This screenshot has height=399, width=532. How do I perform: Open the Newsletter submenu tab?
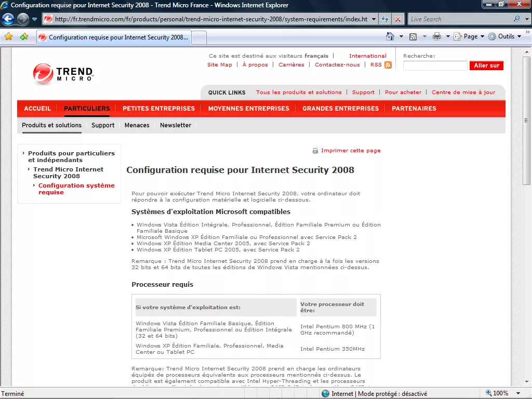176,125
